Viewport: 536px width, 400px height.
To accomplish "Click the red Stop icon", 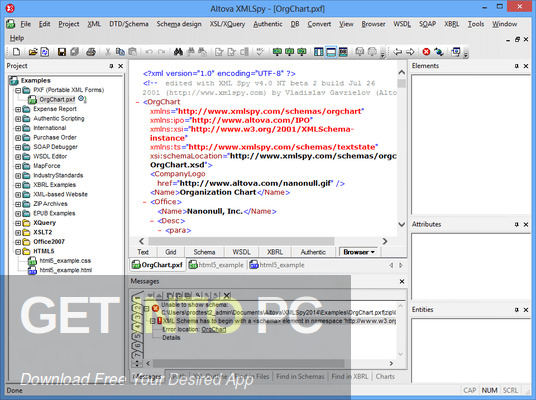I will [426, 52].
